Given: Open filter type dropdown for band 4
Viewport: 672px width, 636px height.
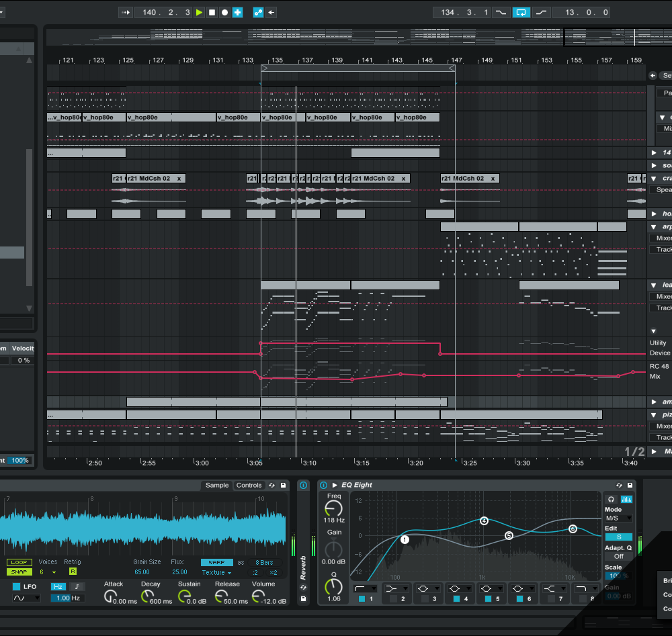Looking at the screenshot, I should tap(460, 589).
